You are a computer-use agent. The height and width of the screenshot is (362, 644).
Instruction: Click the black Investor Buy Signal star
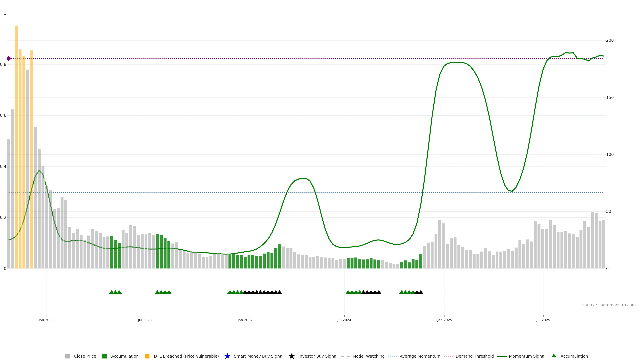[x=291, y=356]
